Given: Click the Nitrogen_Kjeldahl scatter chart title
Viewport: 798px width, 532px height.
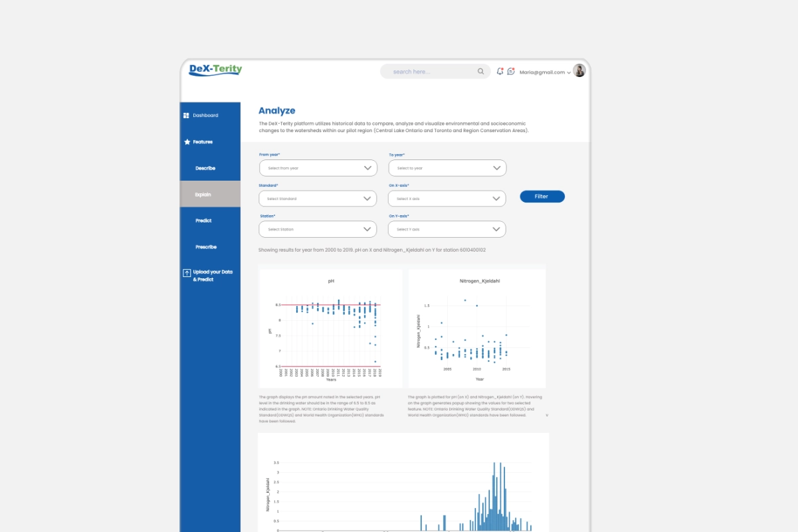Looking at the screenshot, I should point(480,281).
